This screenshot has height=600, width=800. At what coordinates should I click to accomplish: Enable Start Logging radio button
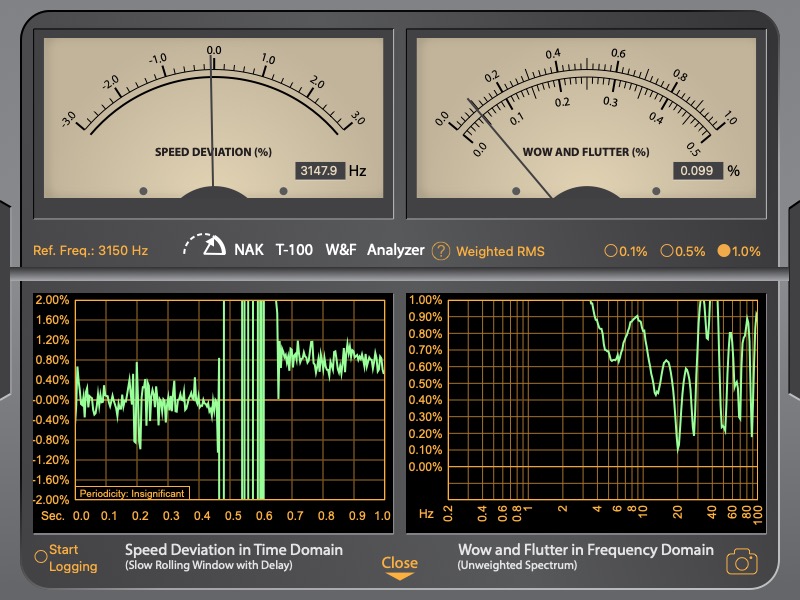41,557
